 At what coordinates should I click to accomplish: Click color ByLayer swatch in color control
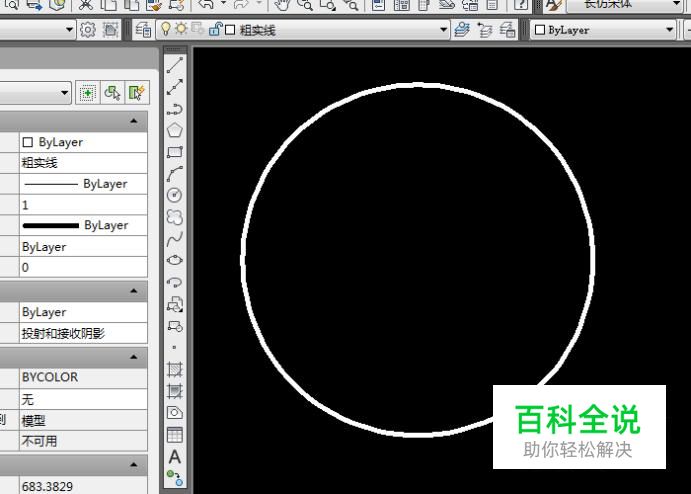pos(539,30)
